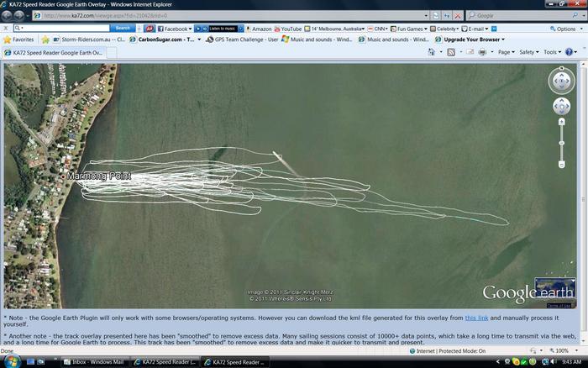
Task: Click the Print icon in command bar
Action: (482, 52)
